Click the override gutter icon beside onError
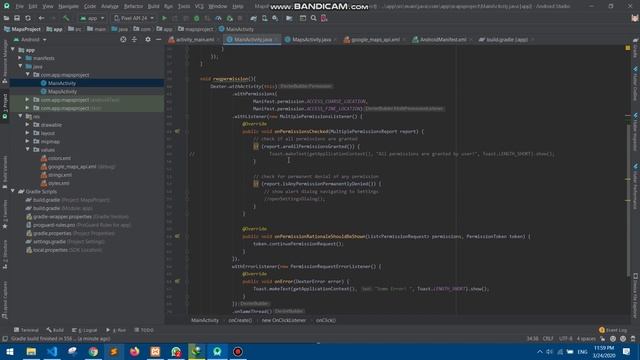640x360 pixels. [177, 281]
